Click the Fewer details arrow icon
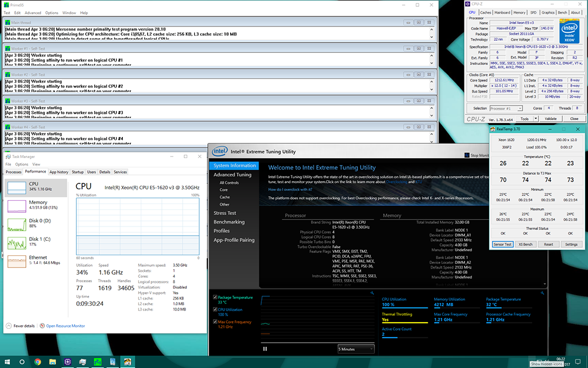 coord(9,325)
